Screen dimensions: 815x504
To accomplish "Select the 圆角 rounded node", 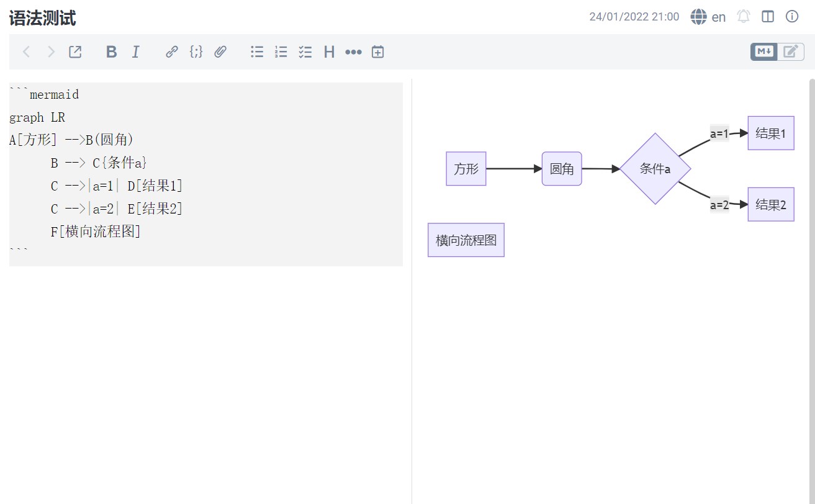I will click(x=562, y=169).
